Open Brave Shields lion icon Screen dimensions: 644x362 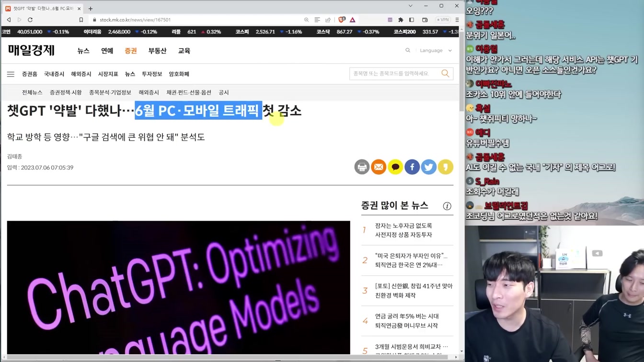342,20
